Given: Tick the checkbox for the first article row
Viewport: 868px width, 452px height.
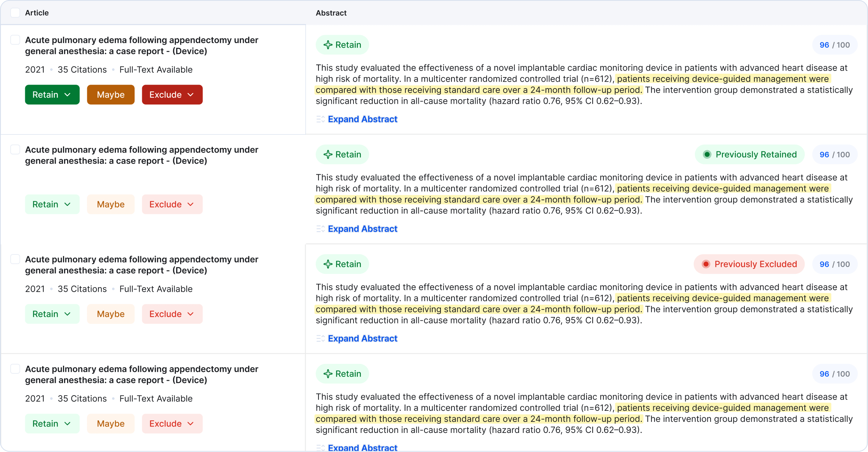Looking at the screenshot, I should point(15,40).
